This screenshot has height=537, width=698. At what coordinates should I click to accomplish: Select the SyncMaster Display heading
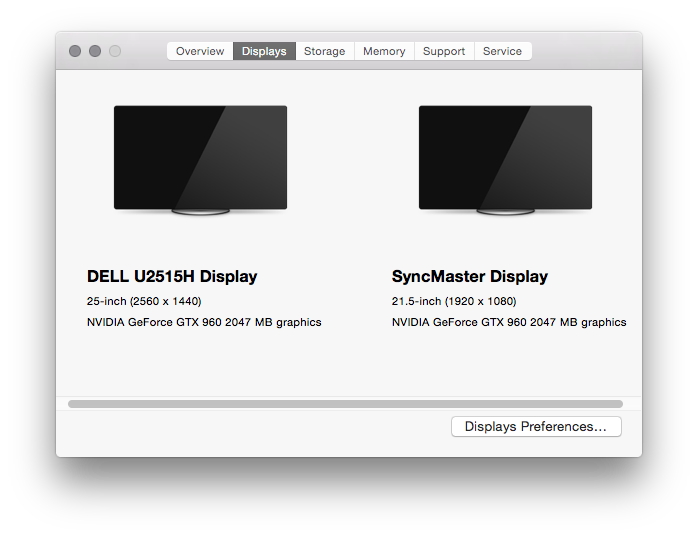470,277
